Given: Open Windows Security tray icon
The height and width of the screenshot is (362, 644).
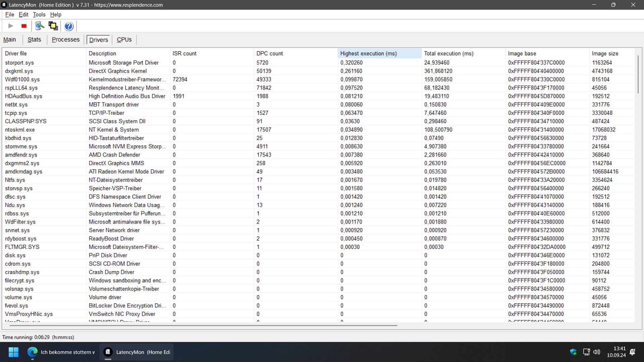Looking at the screenshot, I should (573, 352).
